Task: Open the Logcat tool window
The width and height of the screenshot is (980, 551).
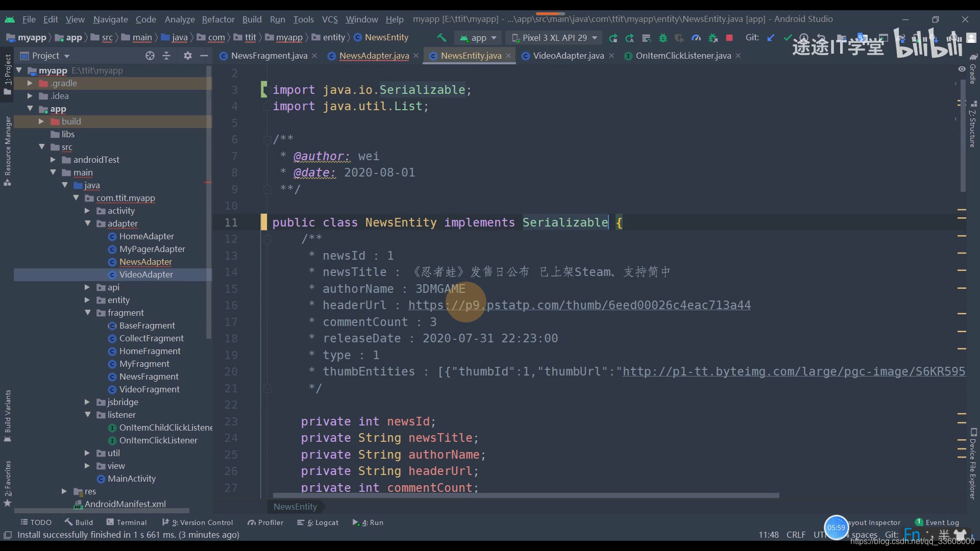Action: (x=317, y=522)
